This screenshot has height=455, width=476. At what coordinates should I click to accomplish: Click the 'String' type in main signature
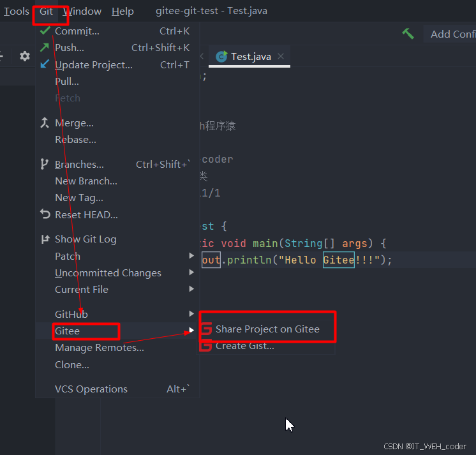[x=303, y=243]
